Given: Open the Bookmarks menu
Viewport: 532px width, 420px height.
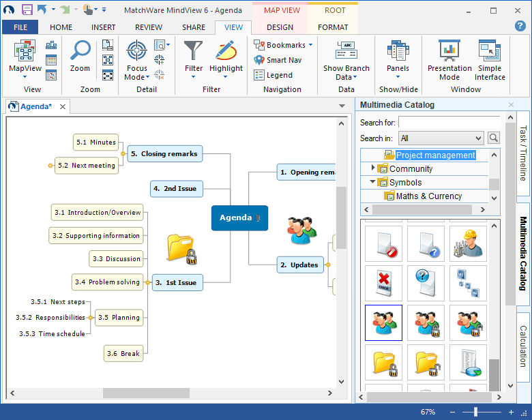Looking at the screenshot, I should 283,45.
